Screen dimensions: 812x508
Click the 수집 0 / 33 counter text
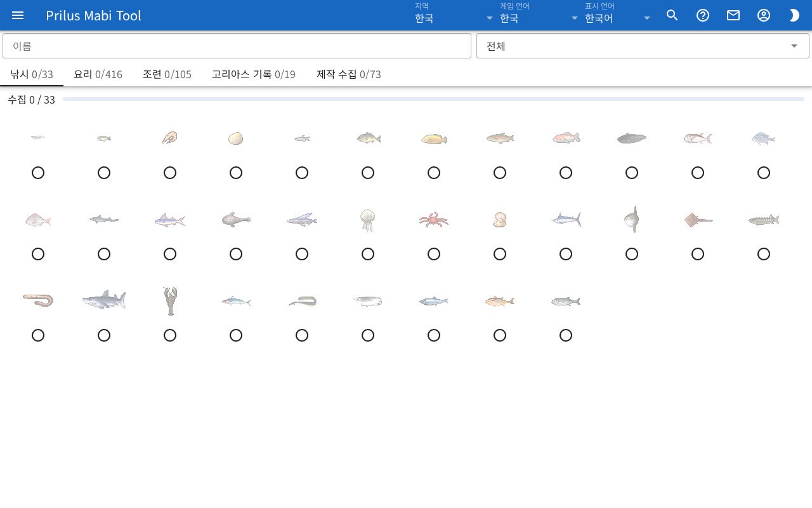pyautogui.click(x=31, y=100)
